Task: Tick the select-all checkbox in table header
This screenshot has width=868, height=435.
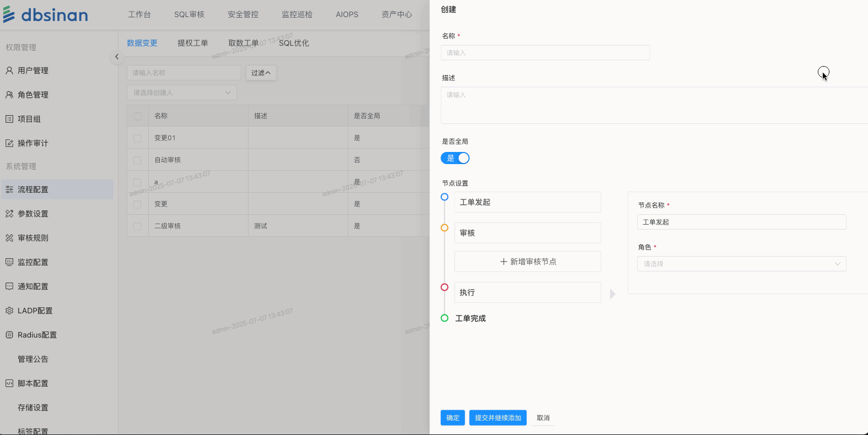Action: pos(137,116)
